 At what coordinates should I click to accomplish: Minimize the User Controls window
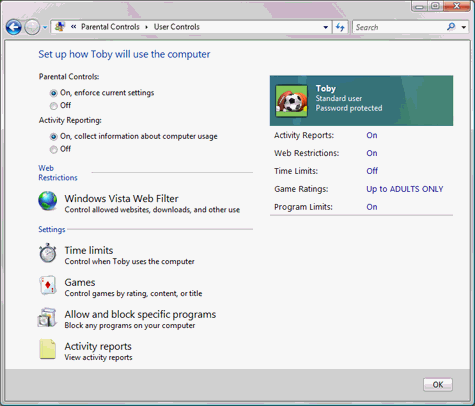tap(420, 6)
